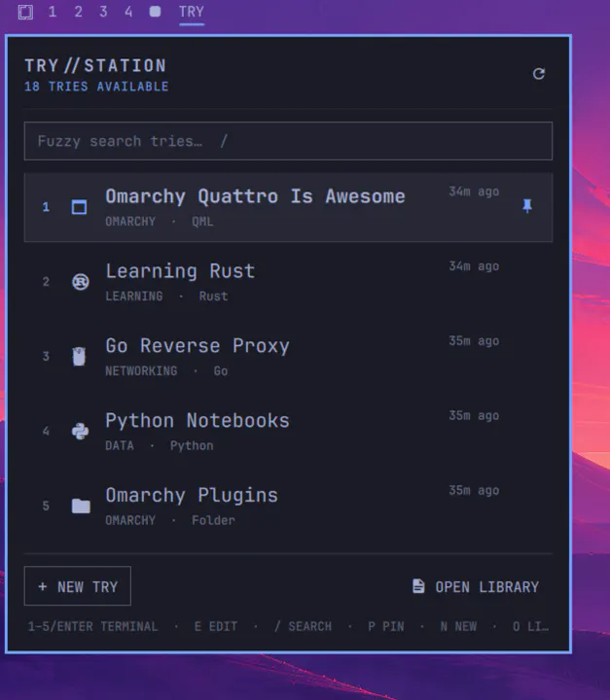Click the QML label under Omarchy Quattro

[202, 222]
